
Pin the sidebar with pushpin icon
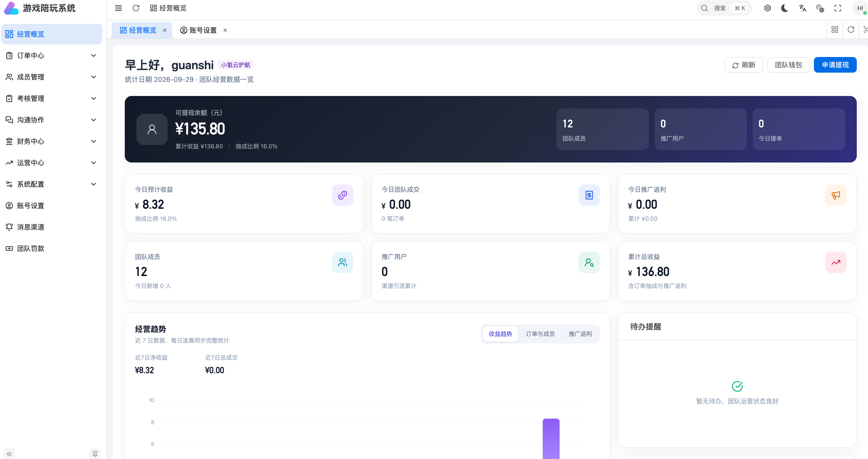pos(95,454)
